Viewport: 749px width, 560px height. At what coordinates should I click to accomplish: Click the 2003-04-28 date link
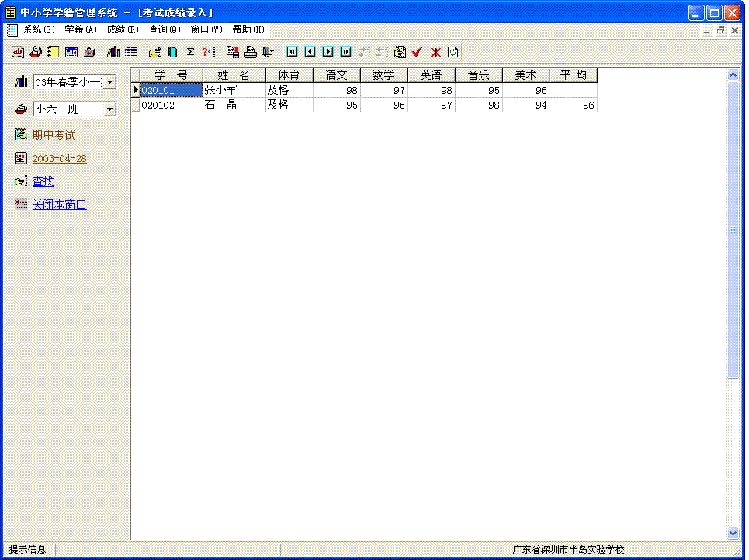[x=59, y=158]
